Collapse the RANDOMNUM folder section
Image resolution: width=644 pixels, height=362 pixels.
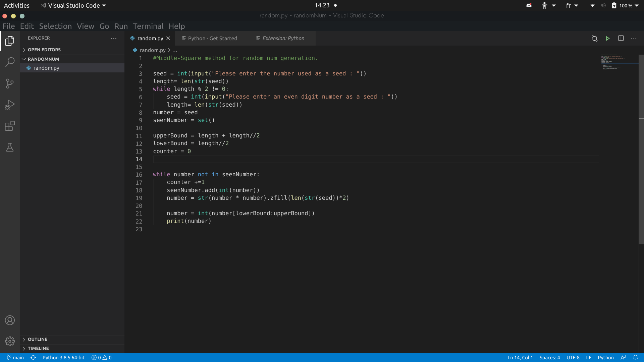(x=43, y=59)
